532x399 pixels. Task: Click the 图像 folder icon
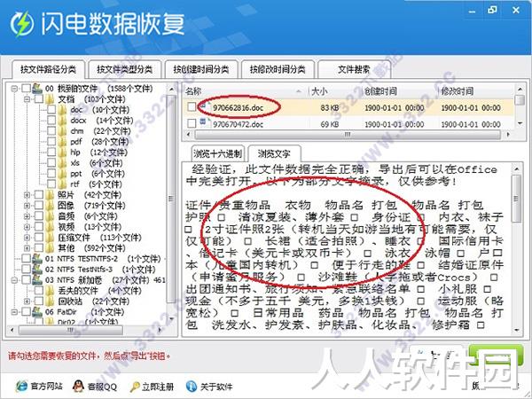pos(50,206)
